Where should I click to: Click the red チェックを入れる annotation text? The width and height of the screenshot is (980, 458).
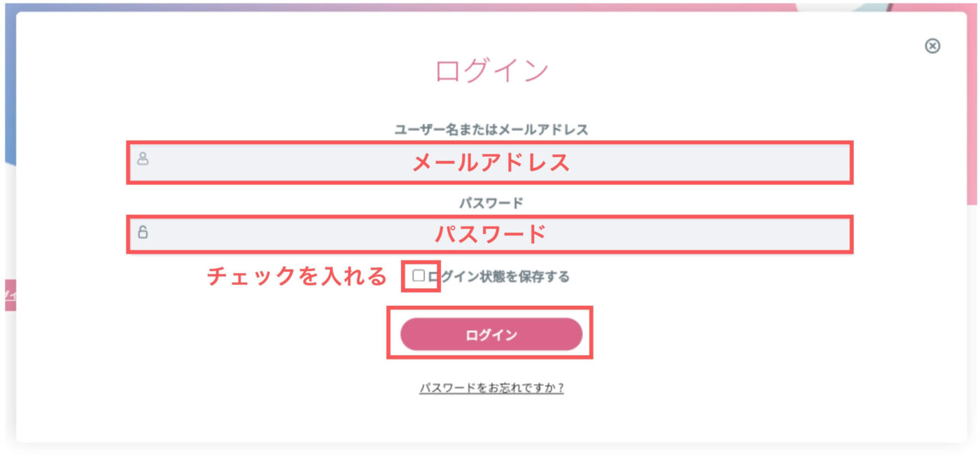pyautogui.click(x=297, y=277)
